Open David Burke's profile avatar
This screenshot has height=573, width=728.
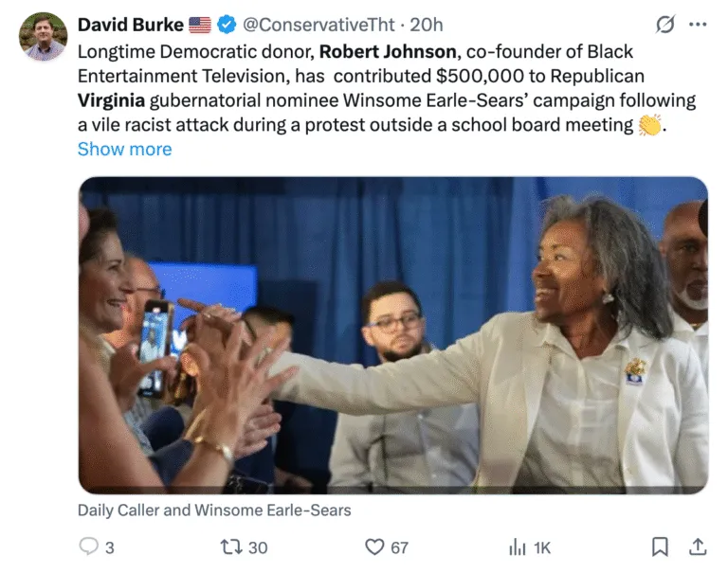[43, 37]
